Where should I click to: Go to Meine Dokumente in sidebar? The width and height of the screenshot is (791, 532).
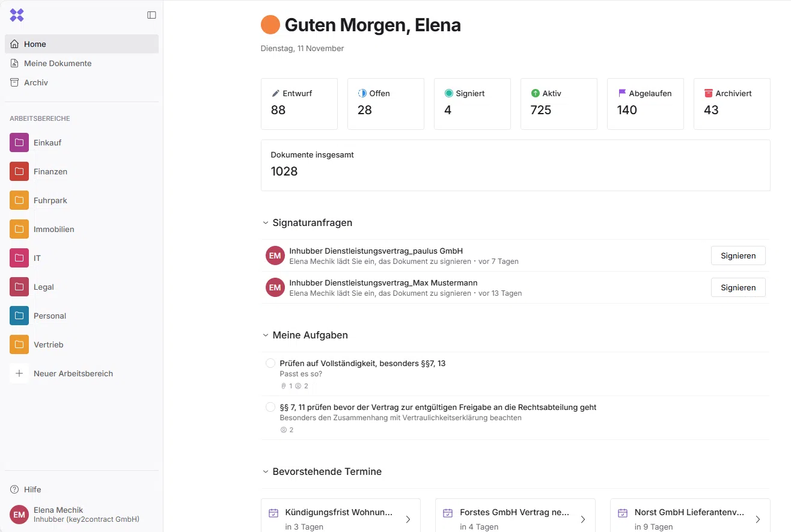point(58,63)
